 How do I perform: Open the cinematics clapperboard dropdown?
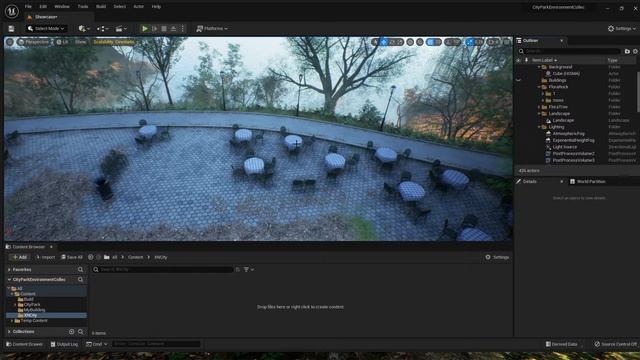coord(121,29)
